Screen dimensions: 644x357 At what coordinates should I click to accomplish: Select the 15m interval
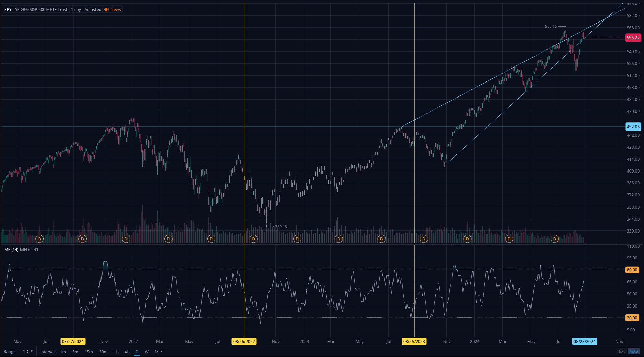[x=89, y=352]
